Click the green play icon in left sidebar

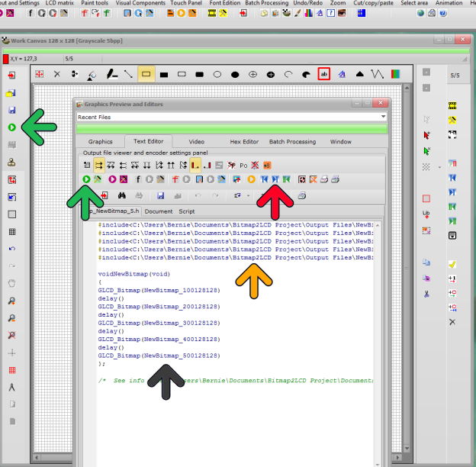(x=11, y=127)
